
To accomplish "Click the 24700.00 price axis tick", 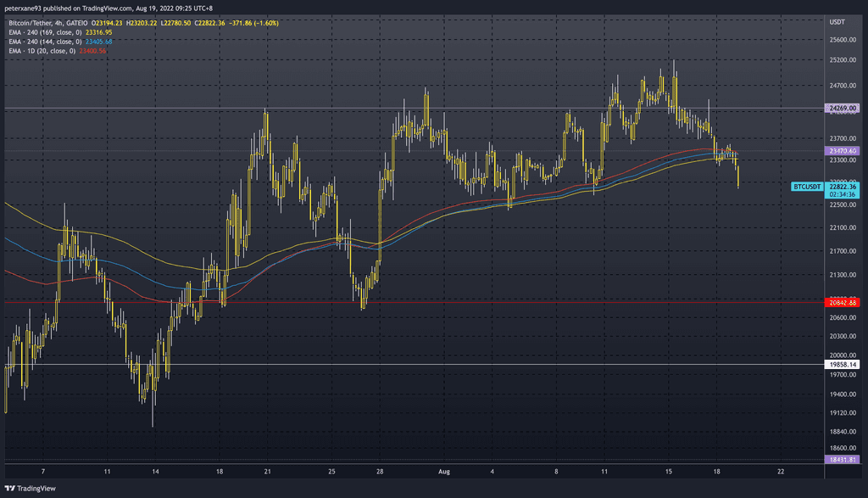I will (843, 86).
